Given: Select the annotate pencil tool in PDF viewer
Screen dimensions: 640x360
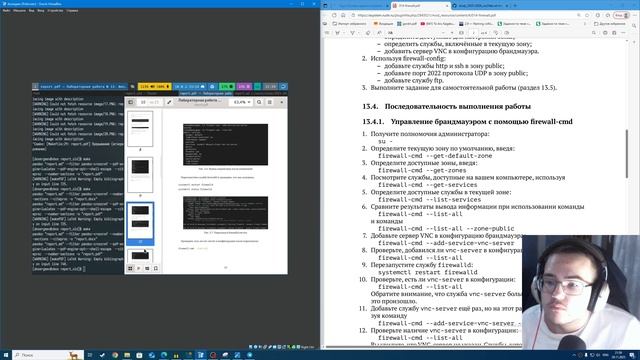Looking at the screenshot, I should point(169,102).
